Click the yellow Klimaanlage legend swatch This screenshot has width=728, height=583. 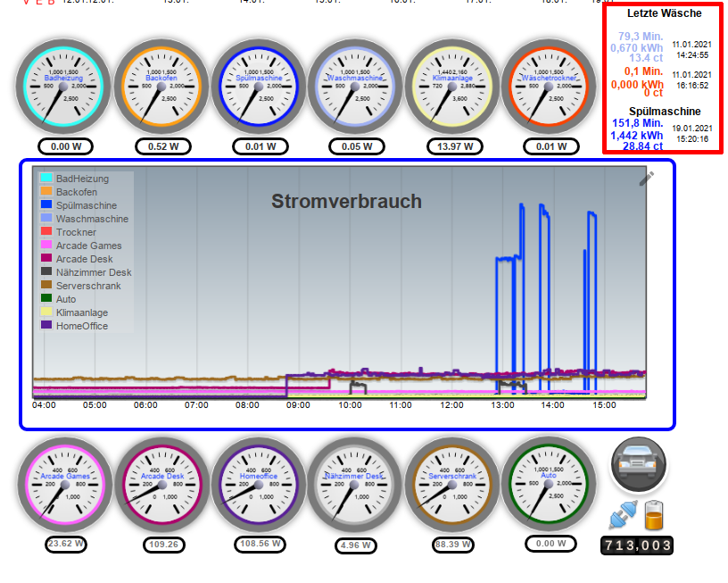tap(46, 312)
